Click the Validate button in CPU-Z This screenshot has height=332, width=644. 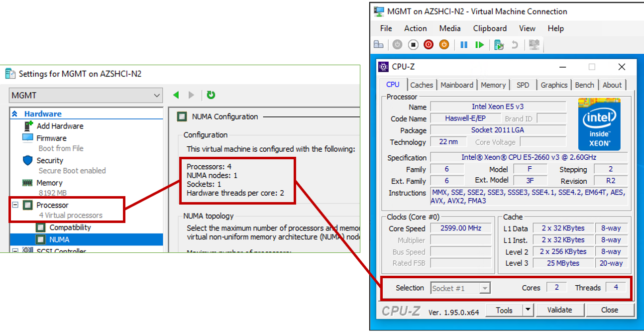559,310
